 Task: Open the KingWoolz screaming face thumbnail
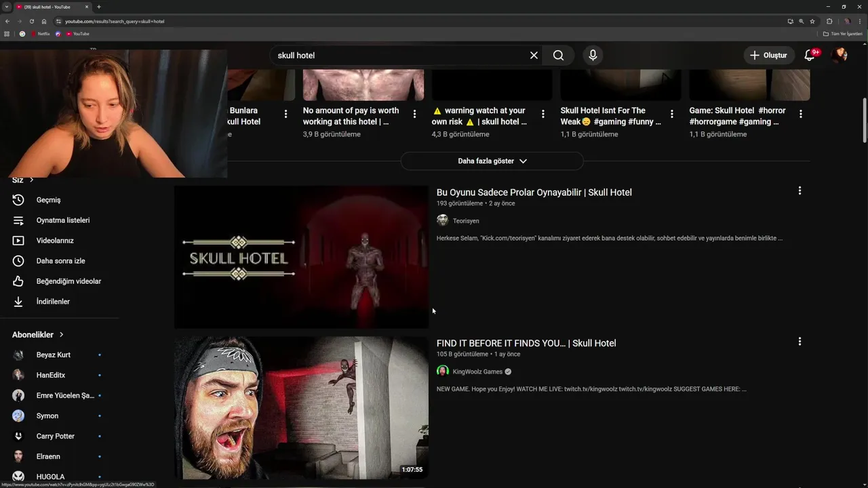(x=301, y=408)
